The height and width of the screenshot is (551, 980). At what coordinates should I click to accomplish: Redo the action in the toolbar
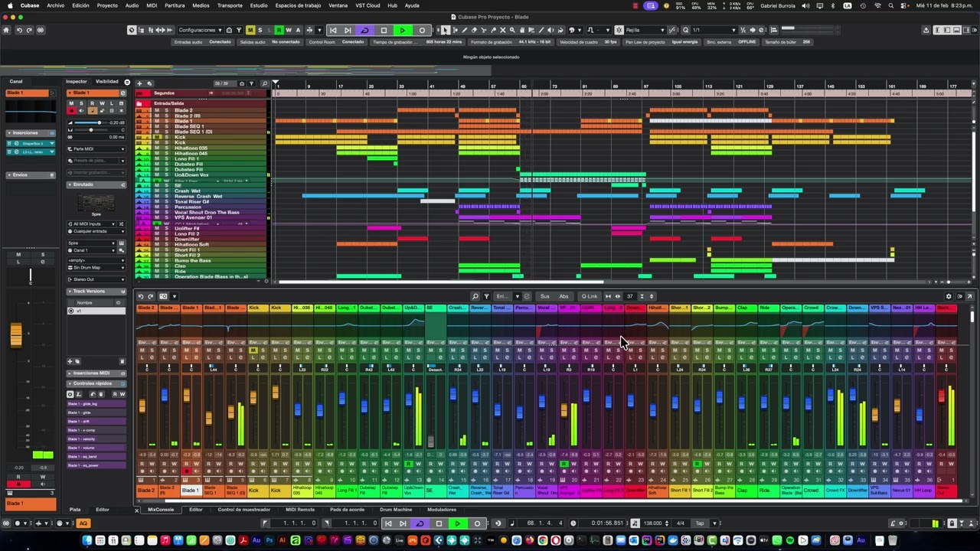(29, 30)
